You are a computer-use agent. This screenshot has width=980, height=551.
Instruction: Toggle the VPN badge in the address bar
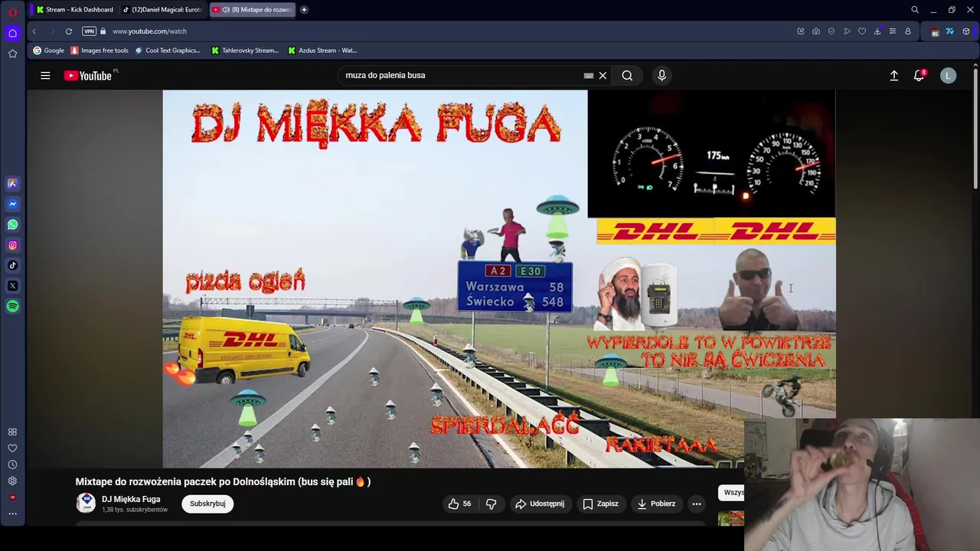89,31
